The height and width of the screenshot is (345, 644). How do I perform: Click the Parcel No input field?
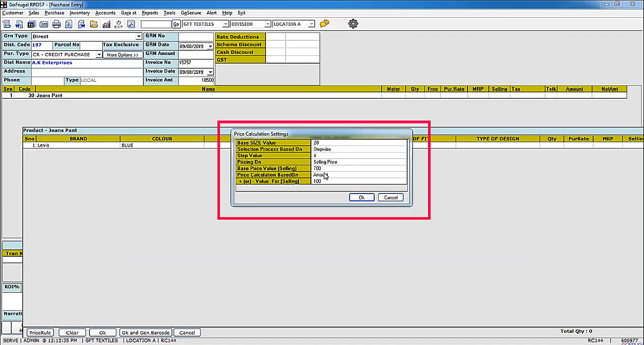90,45
